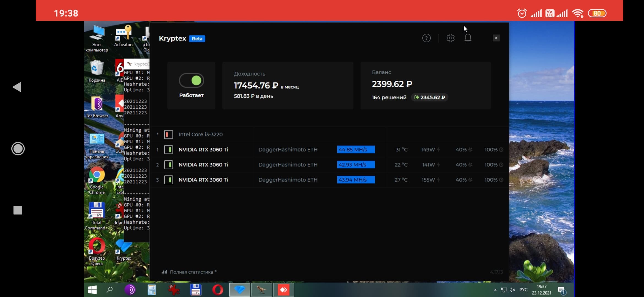This screenshot has height=297, width=644.
Task: Click the 31 °C temperature value
Action: pos(402,150)
